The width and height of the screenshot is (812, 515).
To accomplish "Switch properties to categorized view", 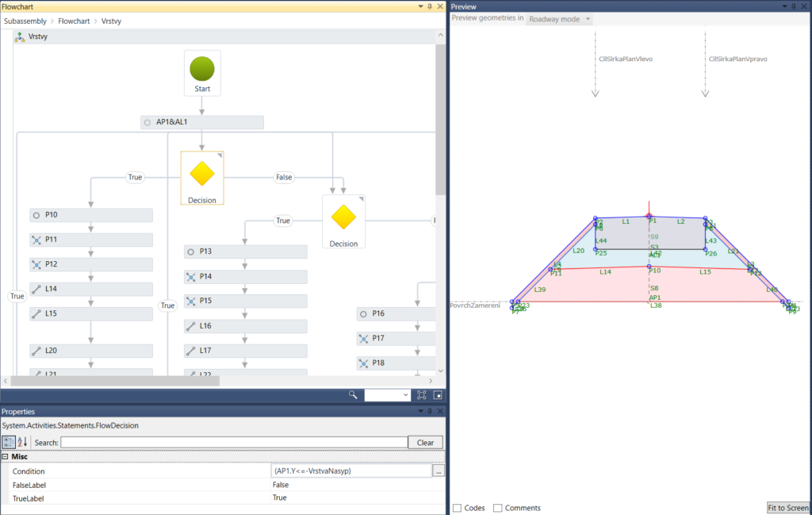I will point(8,443).
